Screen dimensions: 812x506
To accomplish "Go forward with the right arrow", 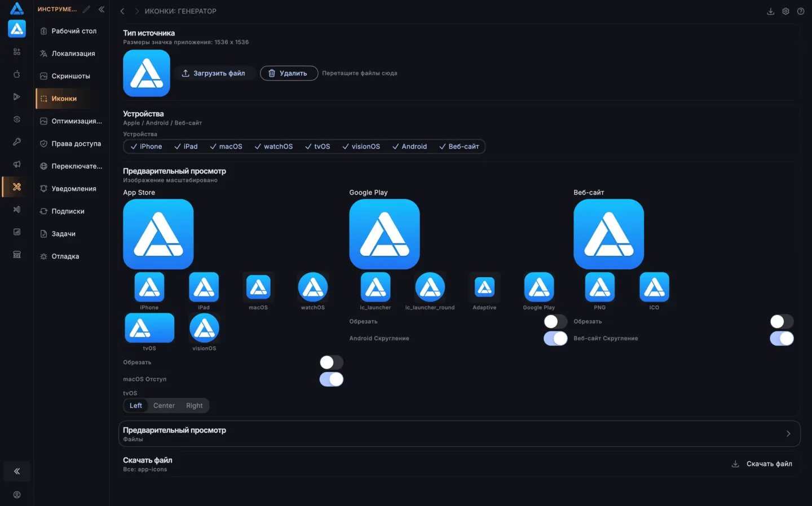I will 136,11.
